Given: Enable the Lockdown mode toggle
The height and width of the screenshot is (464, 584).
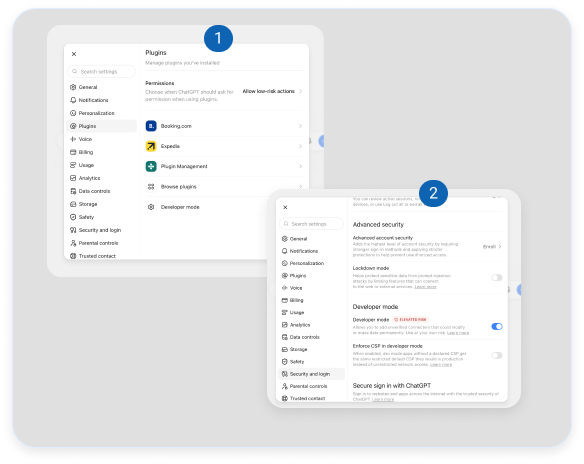Looking at the screenshot, I should tap(496, 277).
